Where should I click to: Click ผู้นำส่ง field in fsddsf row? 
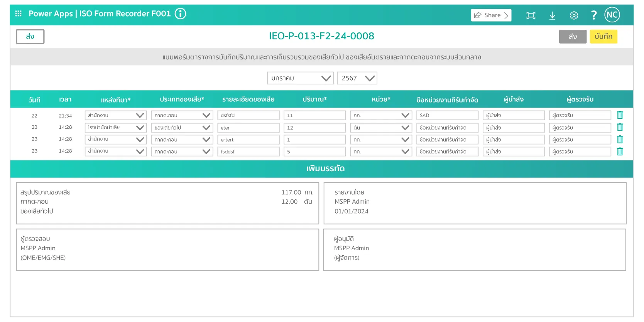point(514,152)
